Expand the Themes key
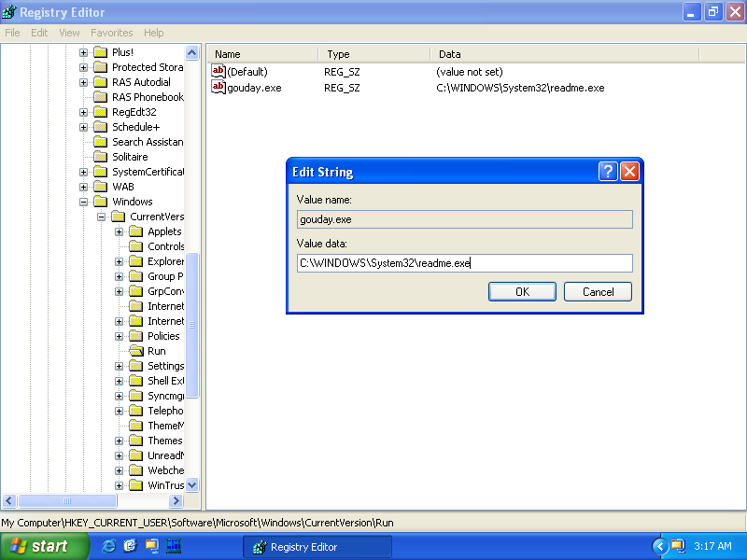Screen dimensions: 747x560 tap(120, 441)
